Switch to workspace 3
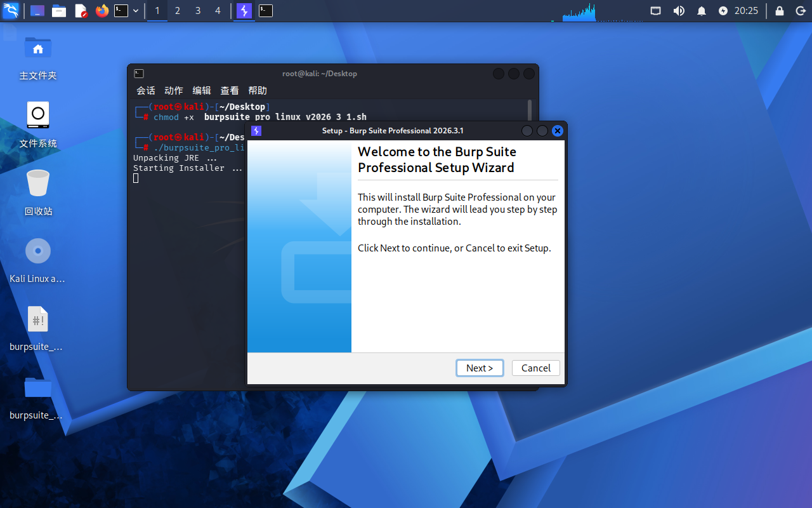The height and width of the screenshot is (508, 812). (x=198, y=11)
